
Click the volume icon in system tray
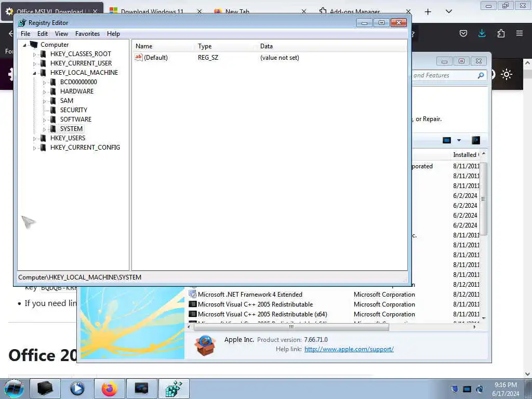click(480, 389)
